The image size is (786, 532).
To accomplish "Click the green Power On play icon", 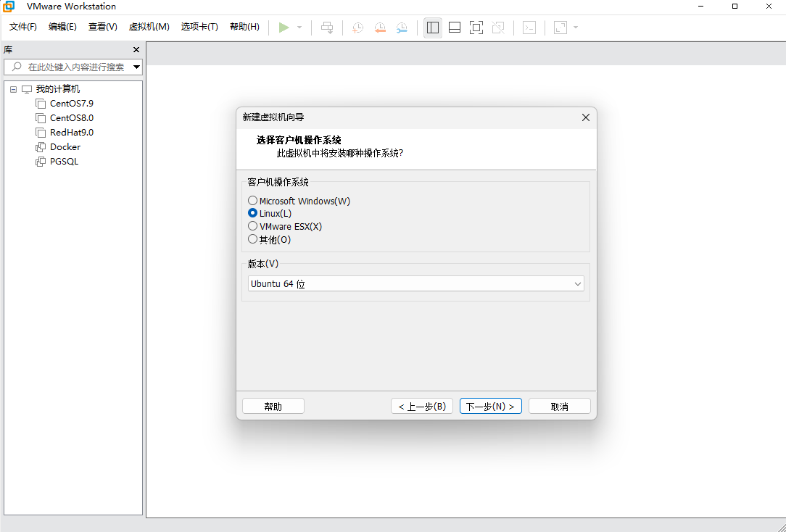I will pyautogui.click(x=284, y=28).
